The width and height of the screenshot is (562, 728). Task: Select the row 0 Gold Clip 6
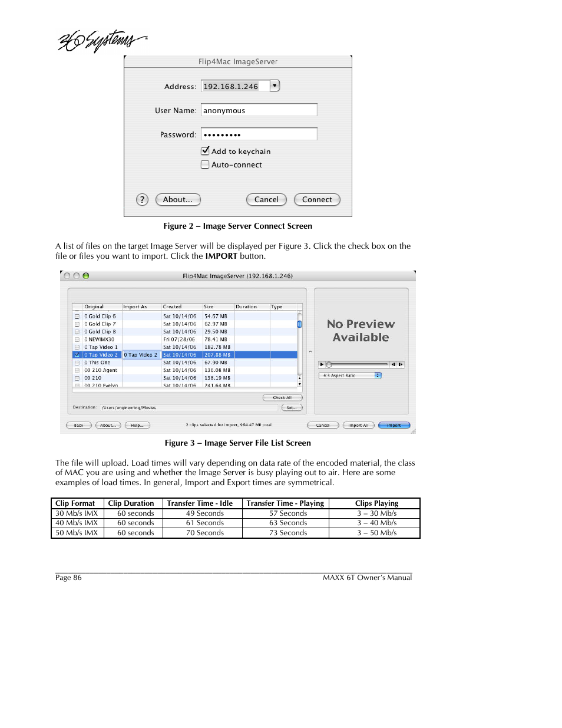[x=184, y=317]
